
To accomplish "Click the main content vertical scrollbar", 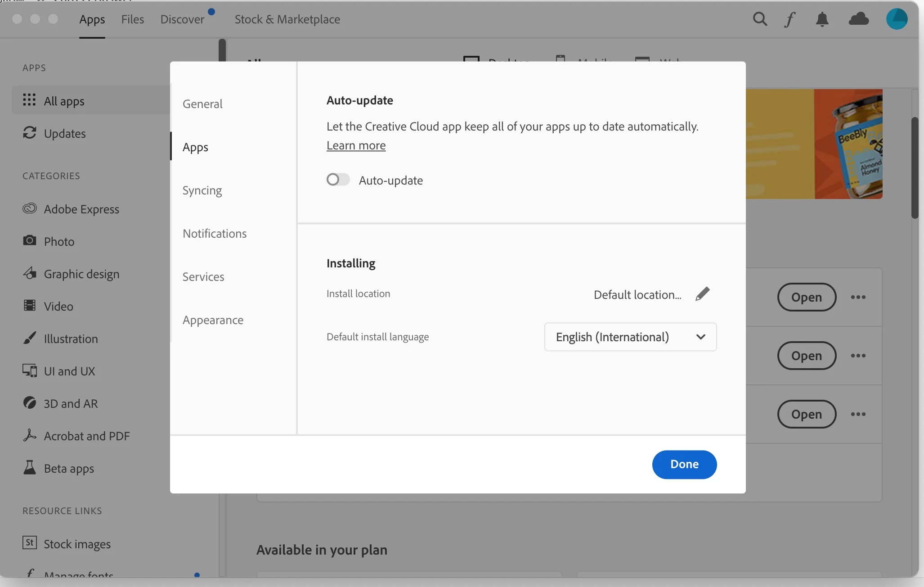I will click(915, 167).
